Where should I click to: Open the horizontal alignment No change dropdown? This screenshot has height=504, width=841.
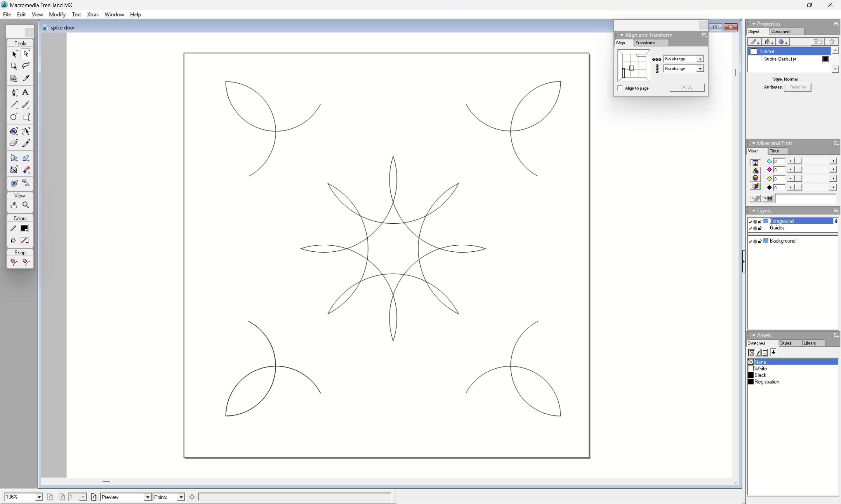point(700,59)
